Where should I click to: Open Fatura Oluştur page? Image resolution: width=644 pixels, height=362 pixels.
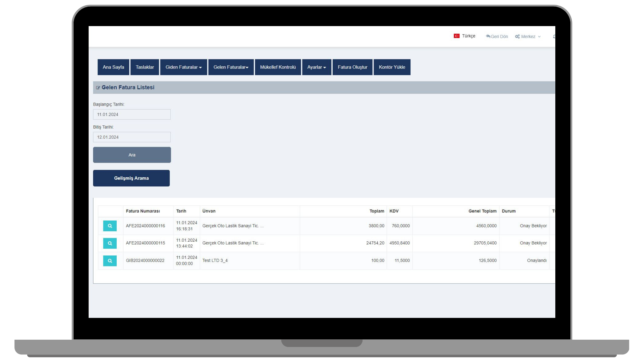point(353,67)
